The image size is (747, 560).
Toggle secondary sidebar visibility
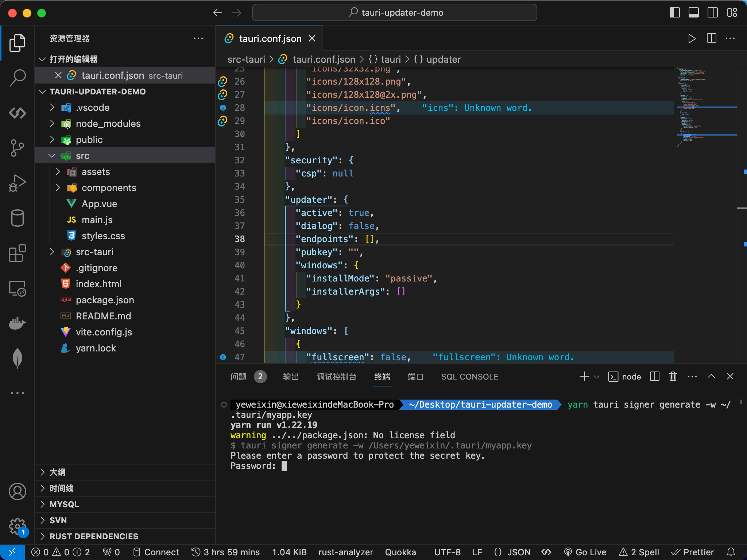tap(713, 13)
